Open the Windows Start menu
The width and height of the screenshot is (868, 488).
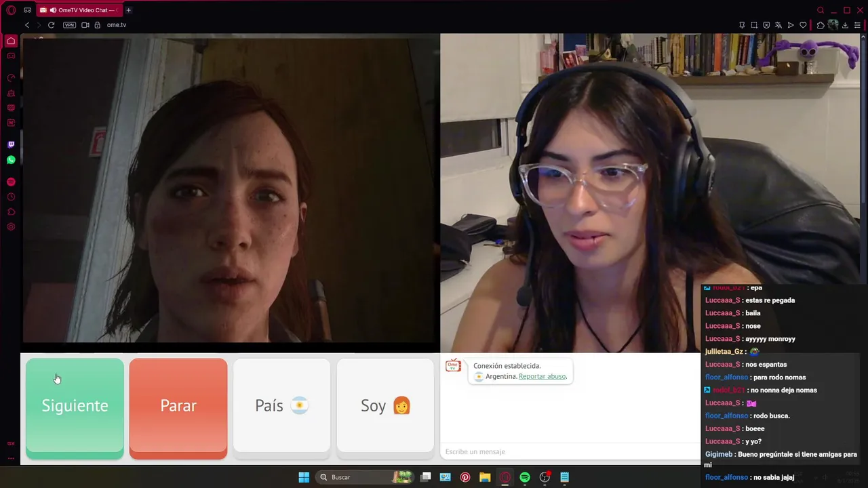click(x=304, y=477)
